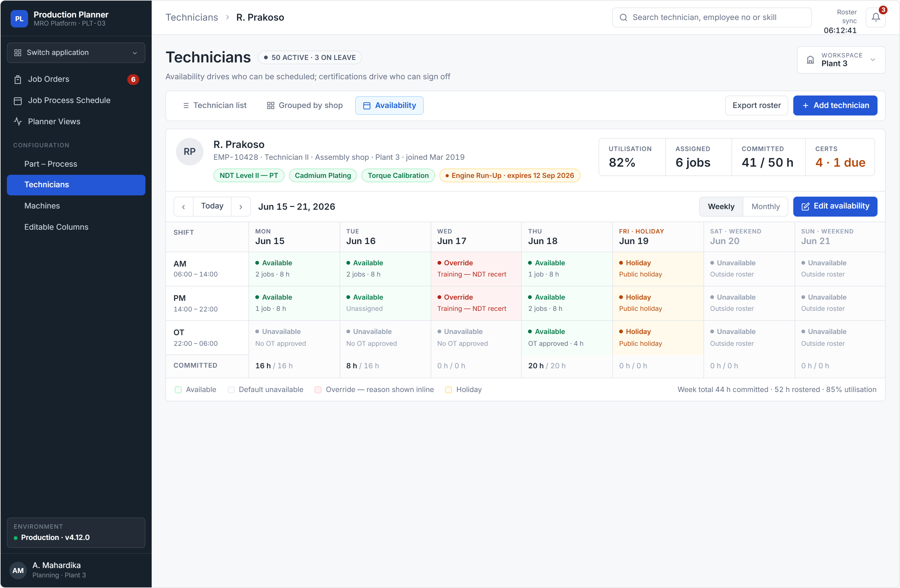Open notifications bell

click(875, 17)
